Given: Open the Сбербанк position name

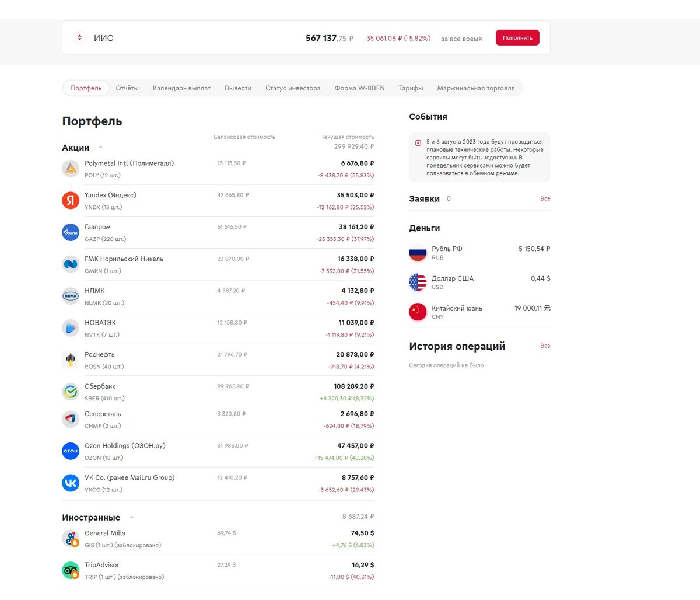Looking at the screenshot, I should [100, 386].
